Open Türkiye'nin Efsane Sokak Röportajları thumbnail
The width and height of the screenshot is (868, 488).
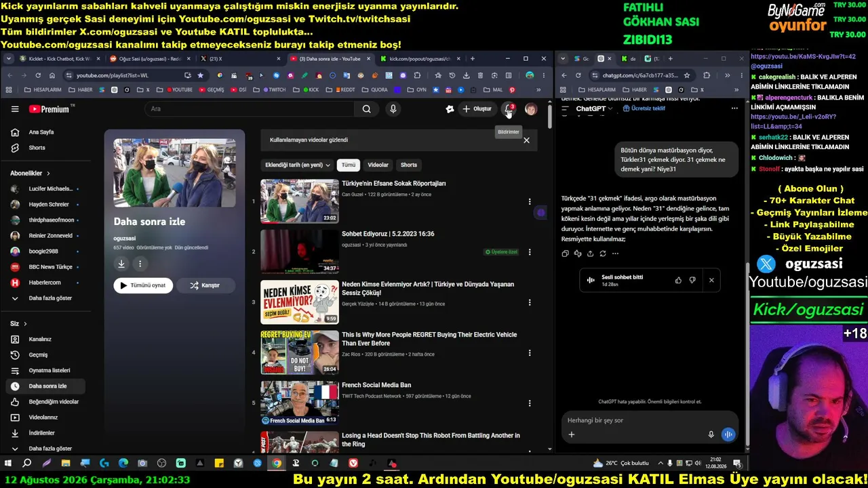(300, 201)
